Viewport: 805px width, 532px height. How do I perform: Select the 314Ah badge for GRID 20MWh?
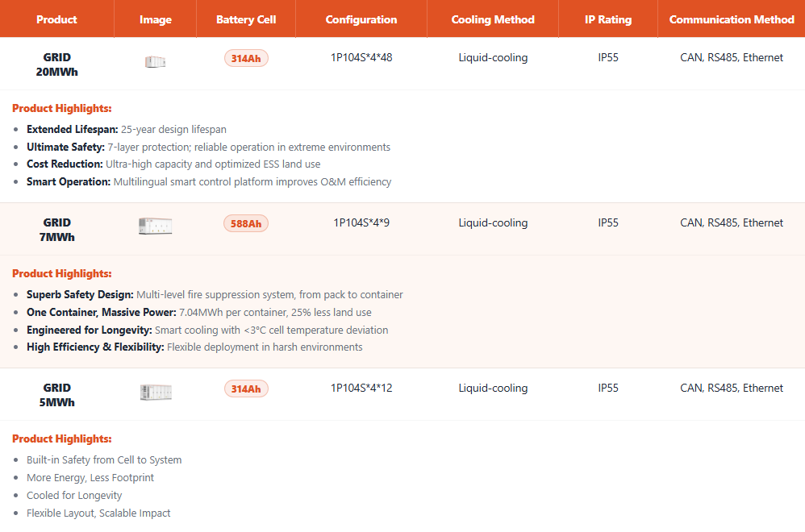coord(246,58)
